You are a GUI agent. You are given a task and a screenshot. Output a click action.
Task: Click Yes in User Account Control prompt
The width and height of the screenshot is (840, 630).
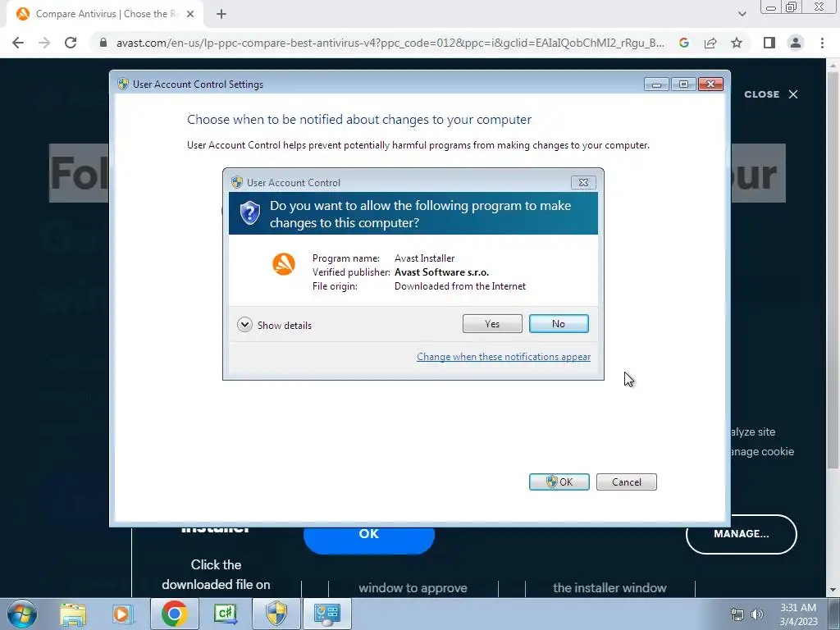click(x=492, y=323)
